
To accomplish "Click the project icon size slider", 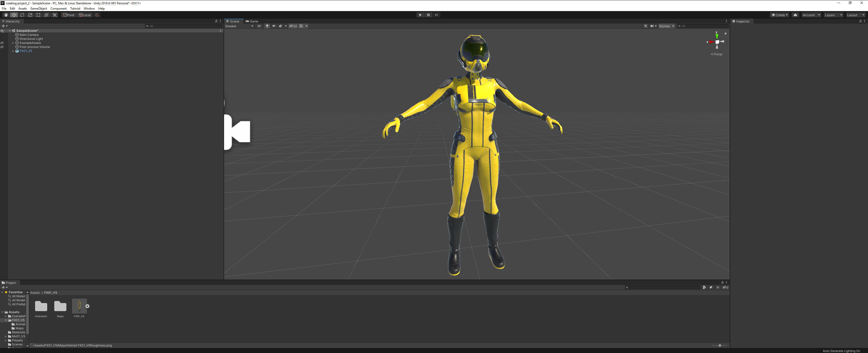I will click(x=720, y=345).
